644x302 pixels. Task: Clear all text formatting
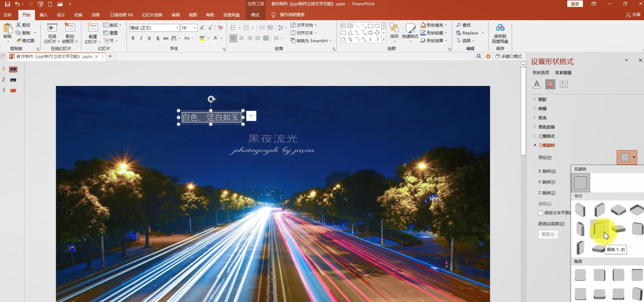220,28
